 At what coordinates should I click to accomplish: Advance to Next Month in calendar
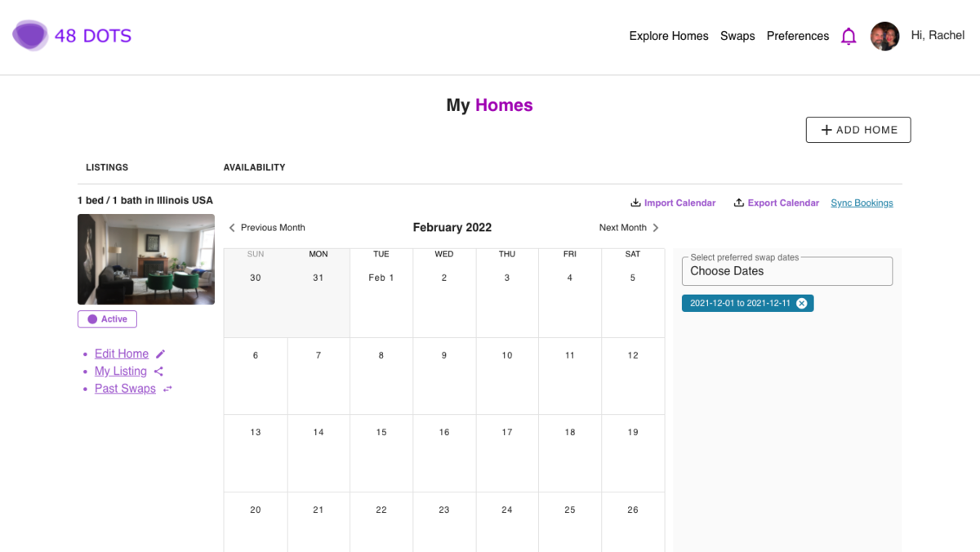(x=629, y=228)
